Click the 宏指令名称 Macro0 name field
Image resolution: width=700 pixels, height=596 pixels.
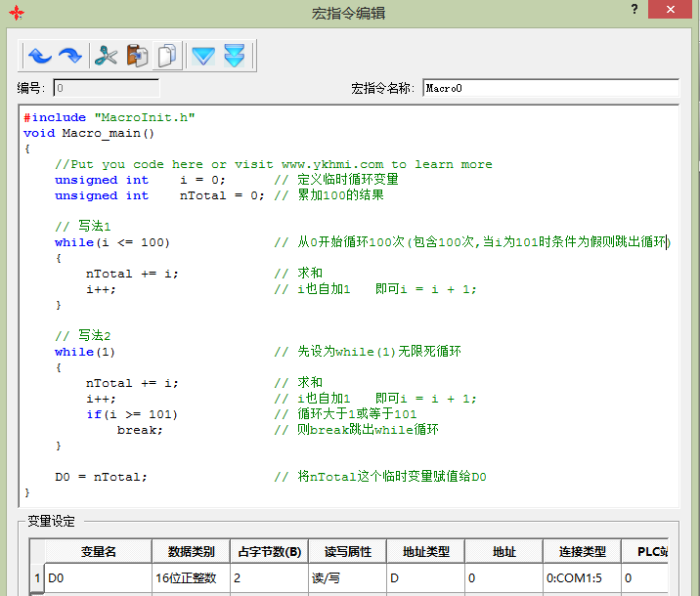pyautogui.click(x=550, y=88)
